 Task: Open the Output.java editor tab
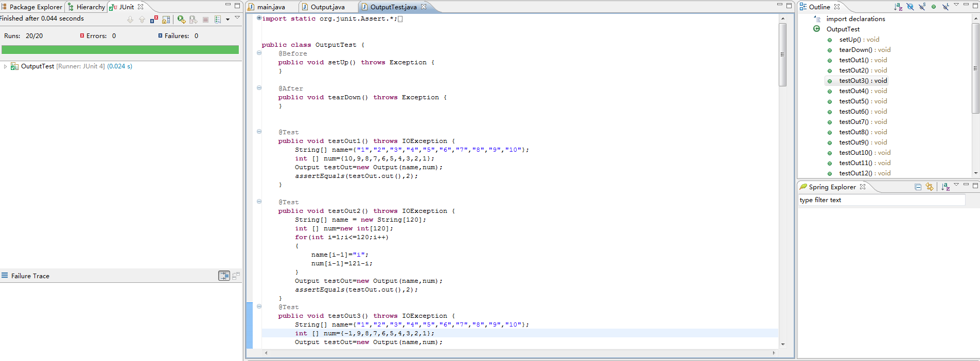[327, 7]
